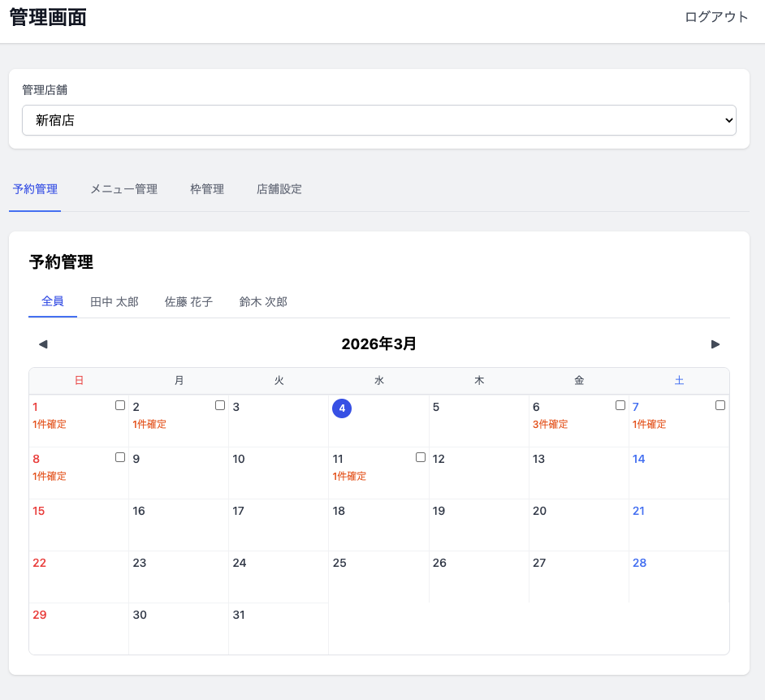765x700 pixels.
Task: Open the 管理店舗 store dropdown
Action: tap(378, 120)
